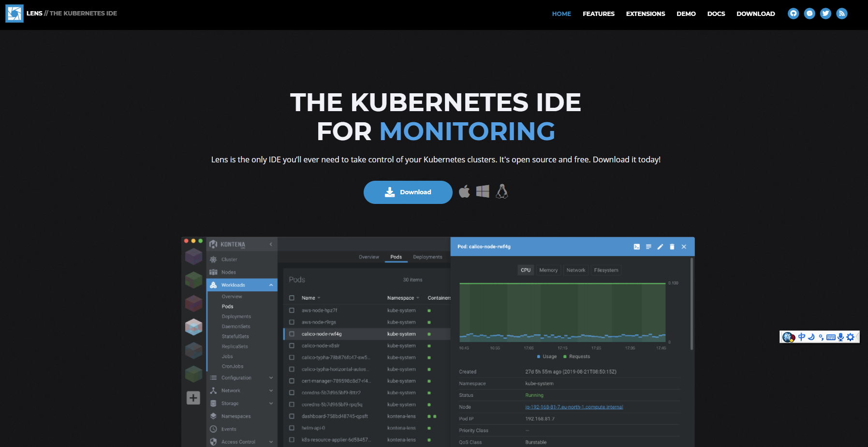This screenshot has height=447, width=868.
Task: Toggle the IME punctuation mode icon
Action: (x=821, y=337)
